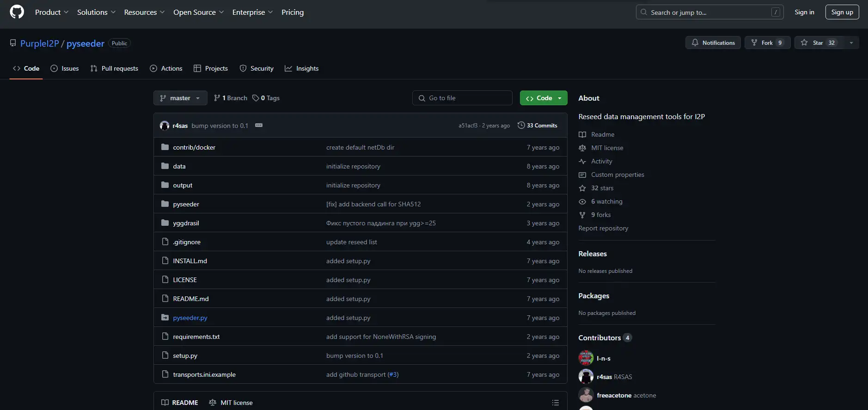Open the PurpleI2P organization link
The image size is (868, 410).
click(x=40, y=43)
